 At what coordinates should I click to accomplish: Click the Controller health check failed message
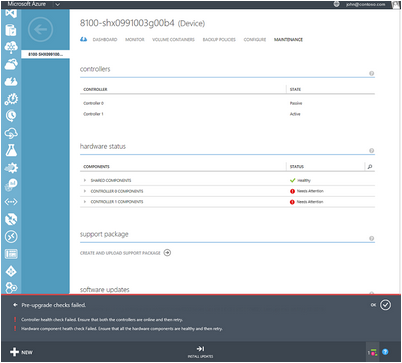point(102,320)
